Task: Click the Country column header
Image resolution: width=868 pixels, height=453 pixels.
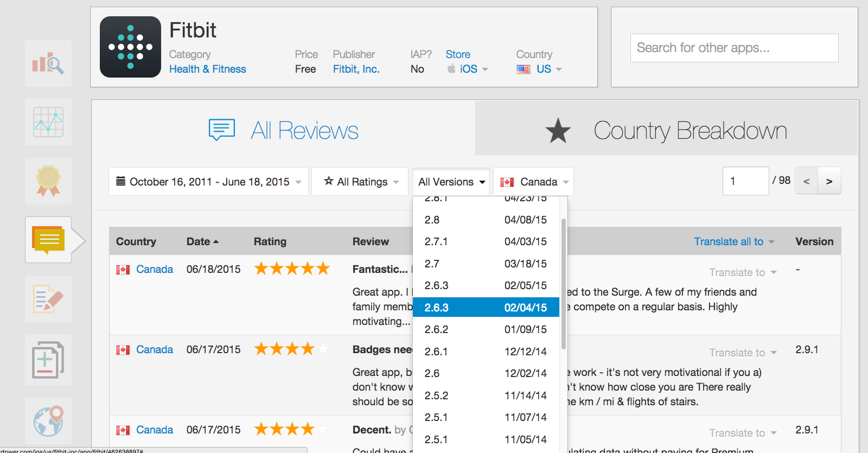Action: [x=136, y=241]
